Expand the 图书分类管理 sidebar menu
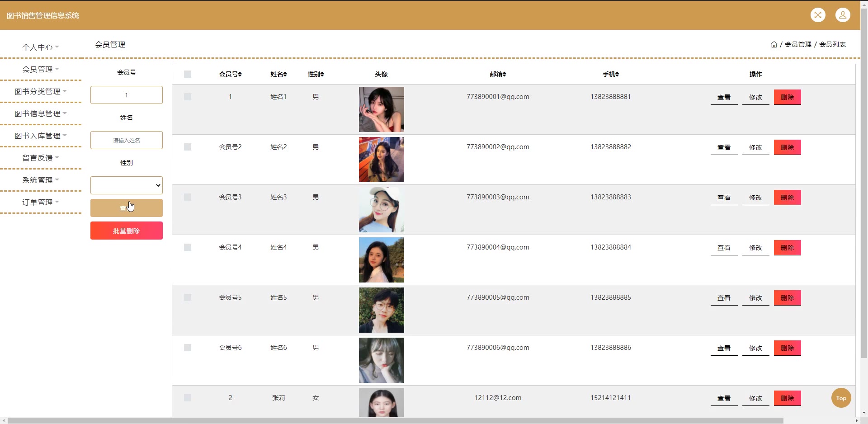This screenshot has width=868, height=424. point(41,91)
